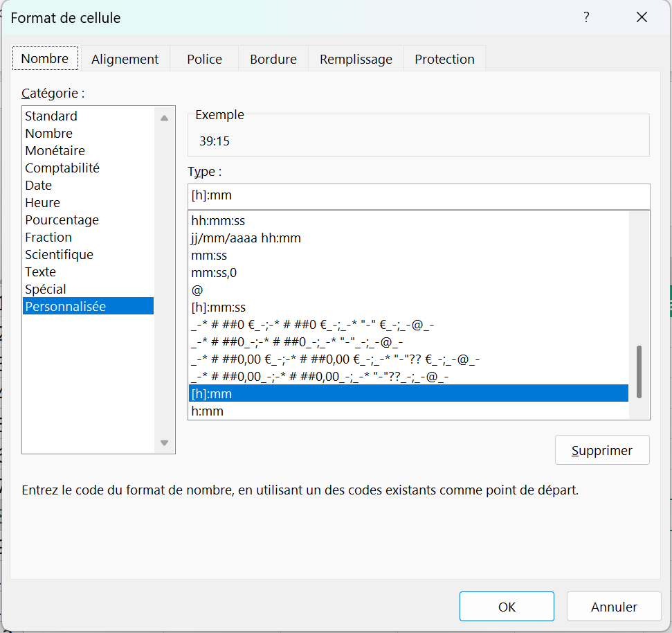
Task: Pick the euro format without decimals
Action: [x=408, y=325]
